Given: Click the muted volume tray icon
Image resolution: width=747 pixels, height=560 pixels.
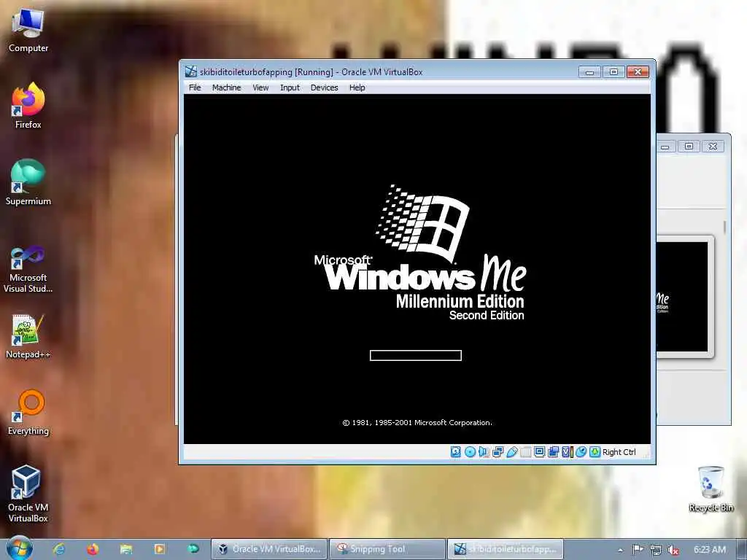Looking at the screenshot, I should pos(673,550).
